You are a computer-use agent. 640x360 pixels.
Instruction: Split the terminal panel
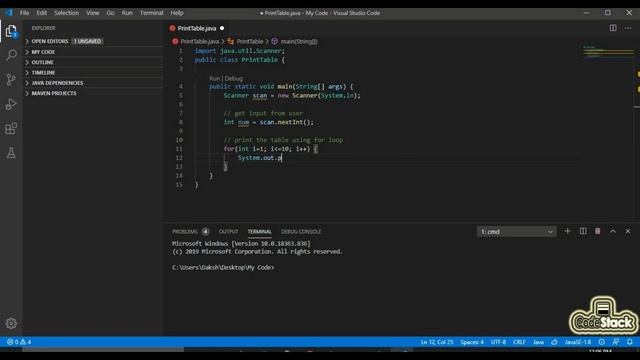point(583,231)
